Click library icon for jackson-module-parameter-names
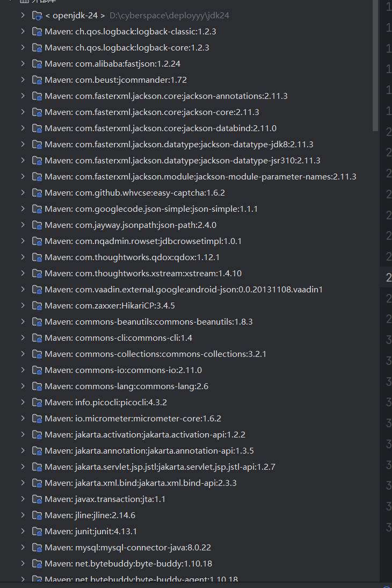Image resolution: width=392 pixels, height=588 pixels. (37, 177)
